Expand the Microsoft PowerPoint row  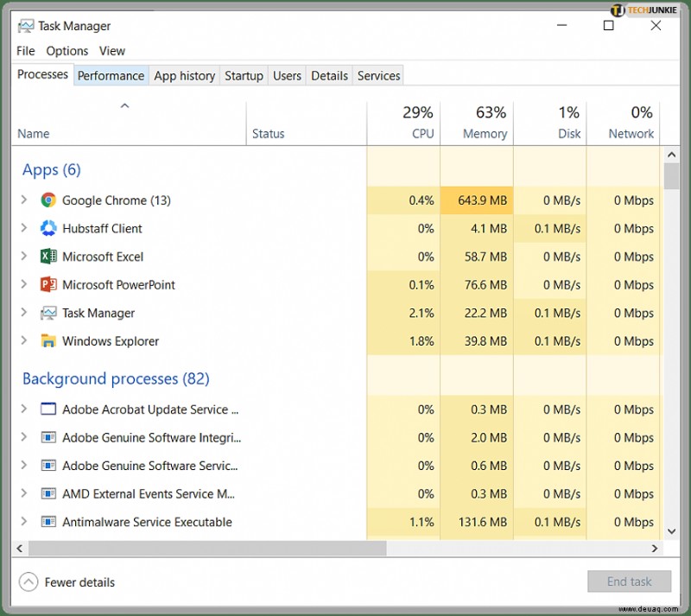tap(24, 284)
